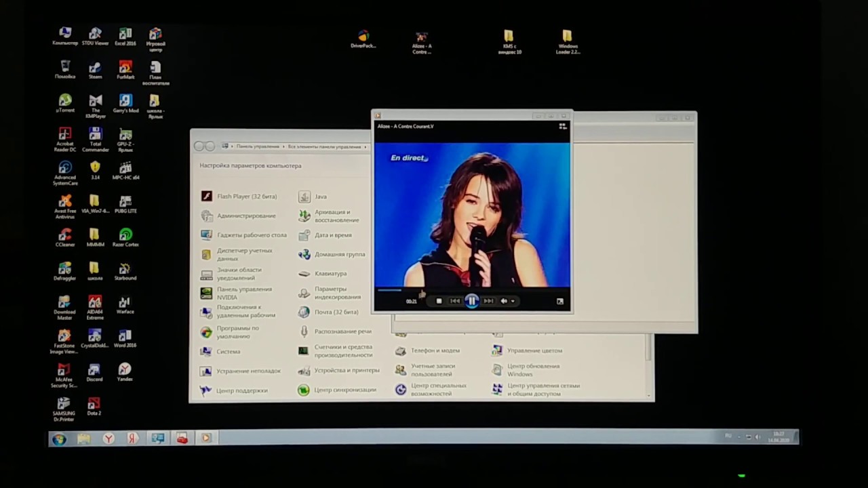Open Flash Player (32 бита) settings
This screenshot has width=868, height=488.
(x=239, y=197)
